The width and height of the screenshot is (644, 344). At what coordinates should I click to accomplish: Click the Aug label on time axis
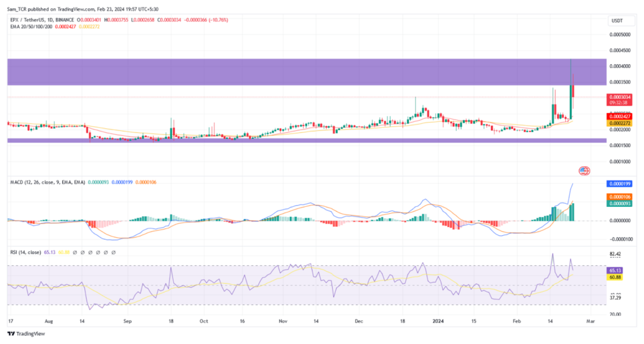[x=49, y=321]
